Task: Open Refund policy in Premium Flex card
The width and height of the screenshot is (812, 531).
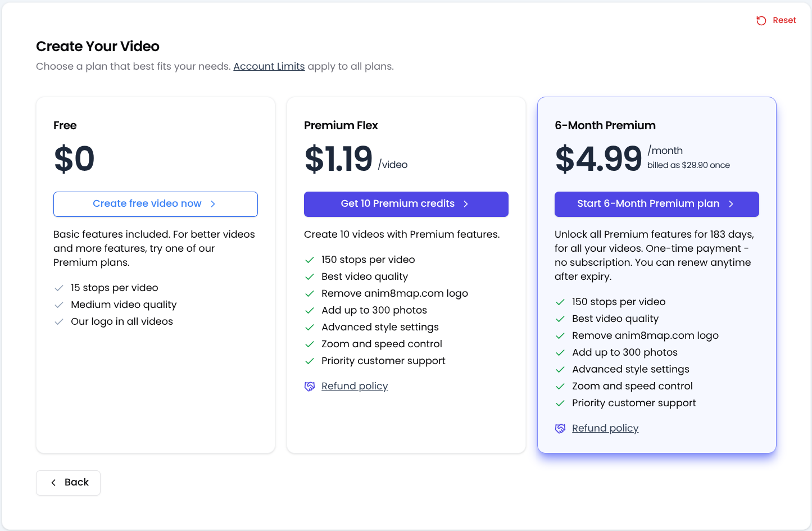Action: (x=355, y=386)
